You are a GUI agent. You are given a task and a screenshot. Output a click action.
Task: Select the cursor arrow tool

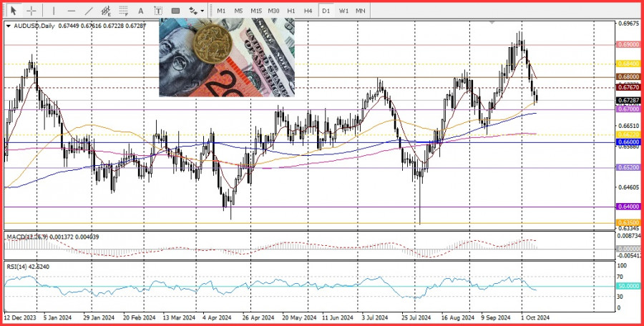(x=14, y=11)
